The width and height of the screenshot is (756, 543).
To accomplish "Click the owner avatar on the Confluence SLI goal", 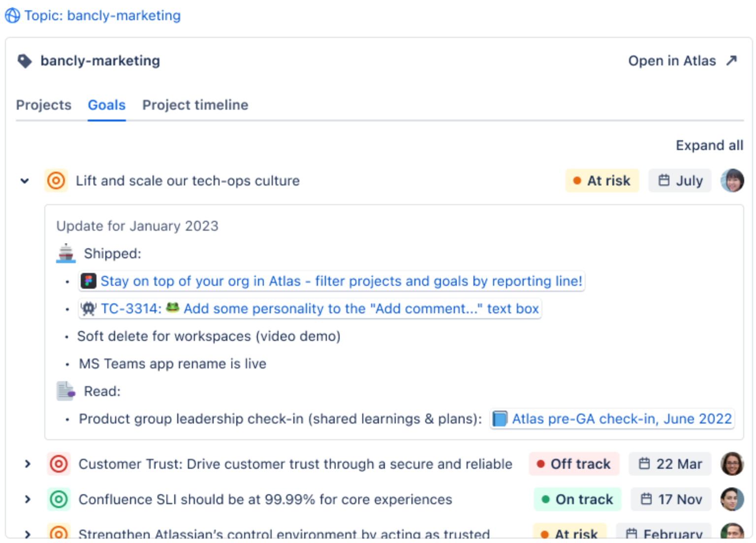I will click(732, 499).
